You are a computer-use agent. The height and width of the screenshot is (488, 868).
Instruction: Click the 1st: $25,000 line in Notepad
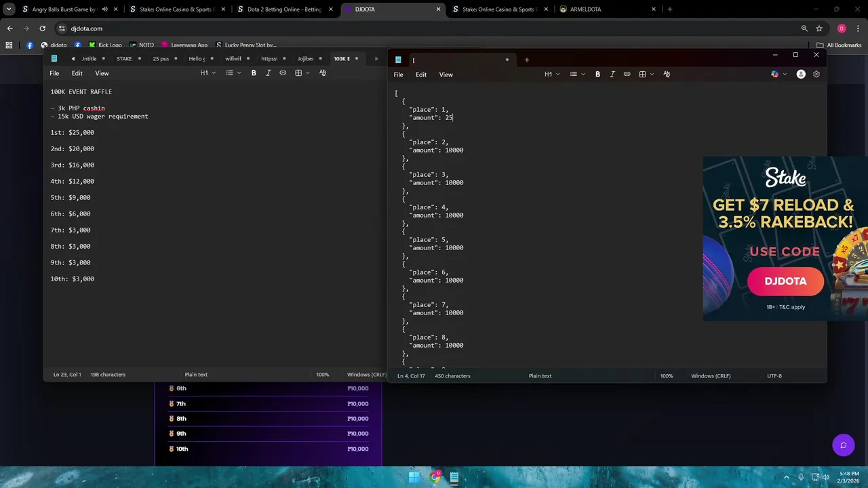point(73,132)
